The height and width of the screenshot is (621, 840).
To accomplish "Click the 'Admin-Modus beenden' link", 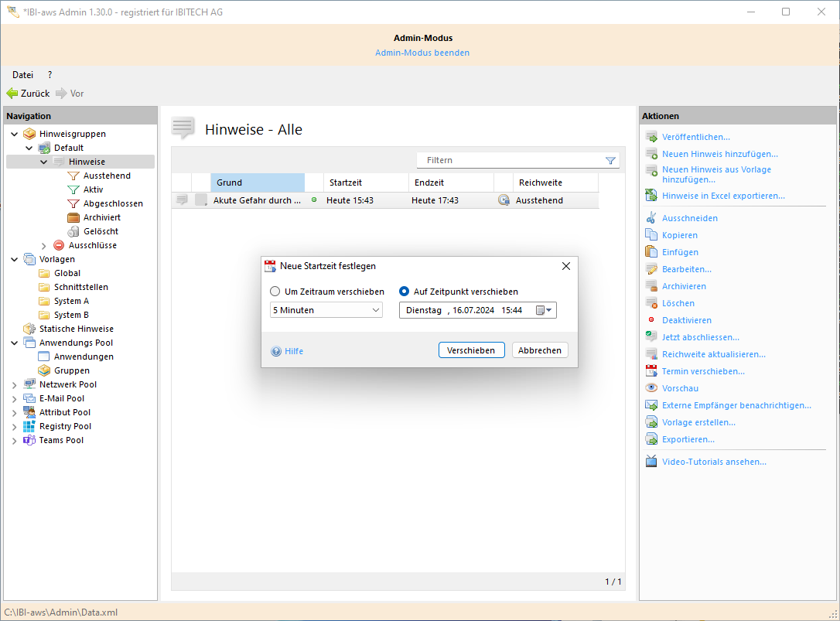I will tap(422, 53).
